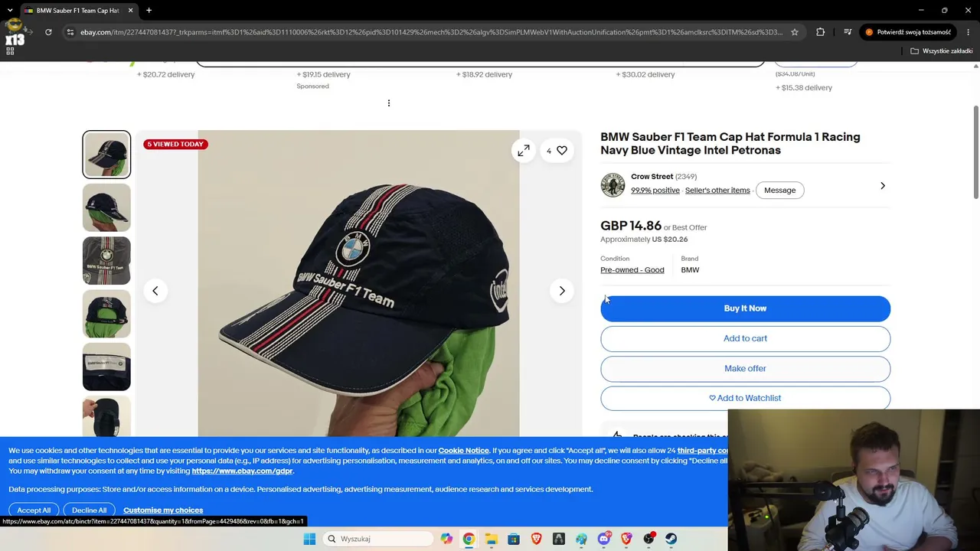Click the main BMW Sauber cap photo
The height and width of the screenshot is (551, 980).
pos(358,283)
